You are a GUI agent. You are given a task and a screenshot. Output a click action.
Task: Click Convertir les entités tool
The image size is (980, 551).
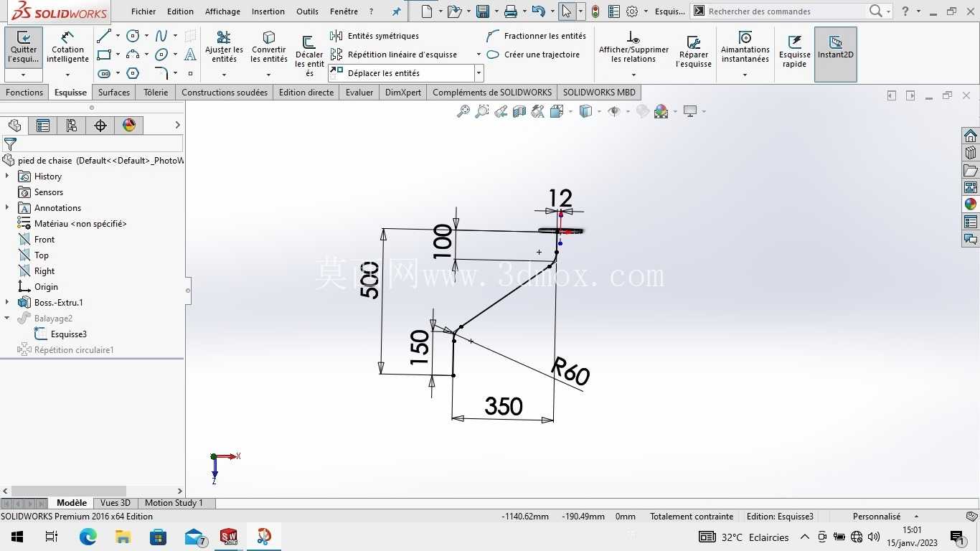(269, 47)
